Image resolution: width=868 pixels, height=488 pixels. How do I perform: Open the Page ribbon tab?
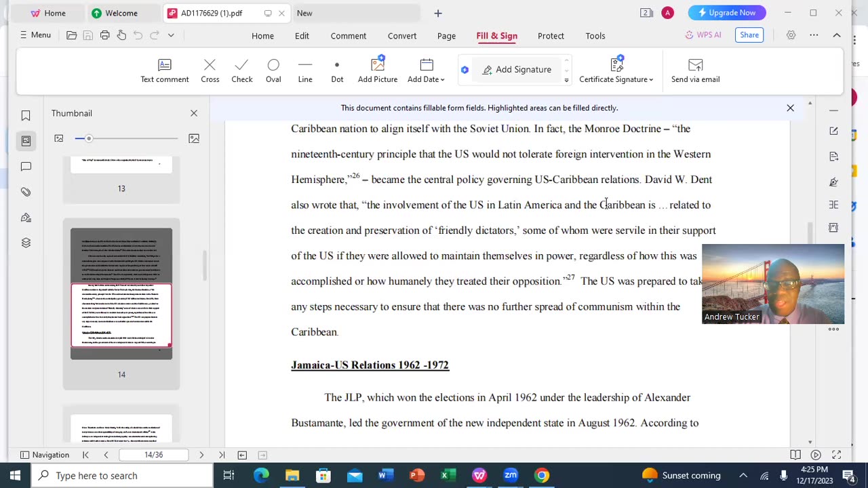tap(446, 36)
